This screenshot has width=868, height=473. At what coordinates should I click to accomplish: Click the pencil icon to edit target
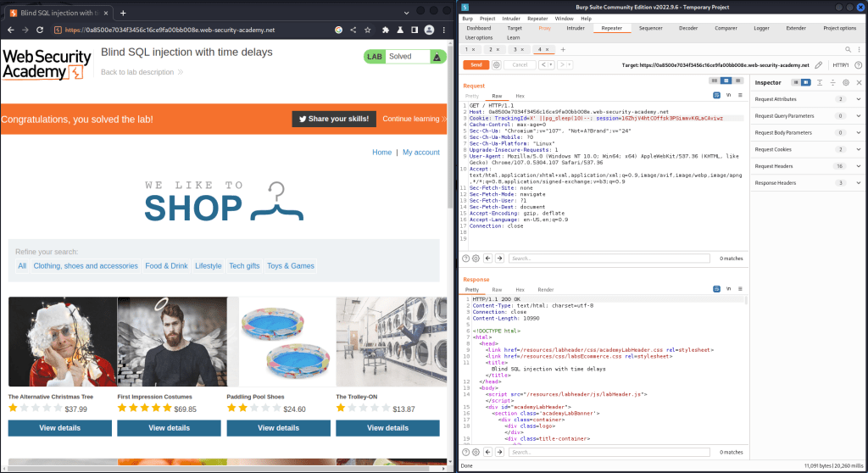tap(818, 64)
